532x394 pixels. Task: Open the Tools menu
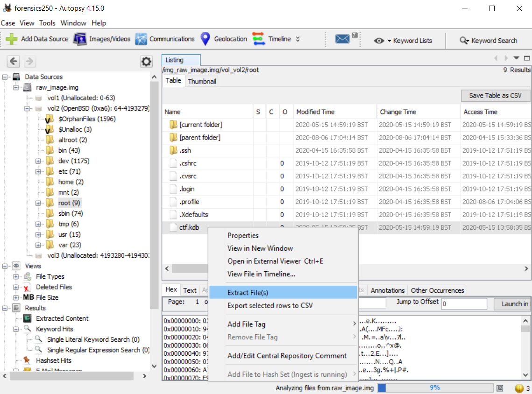47,23
